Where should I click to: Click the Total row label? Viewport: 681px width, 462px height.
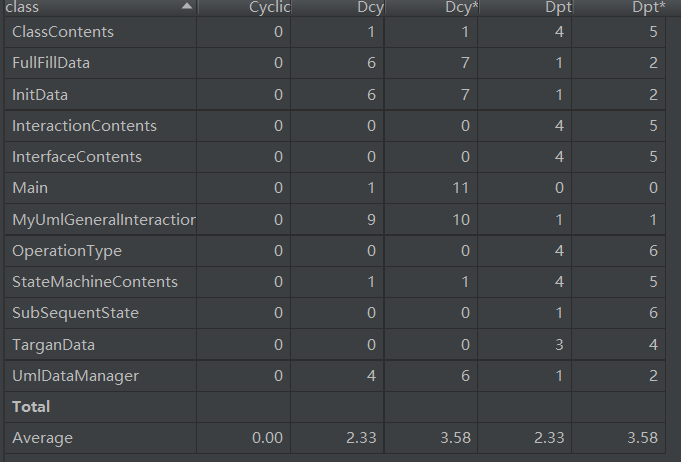coord(31,407)
